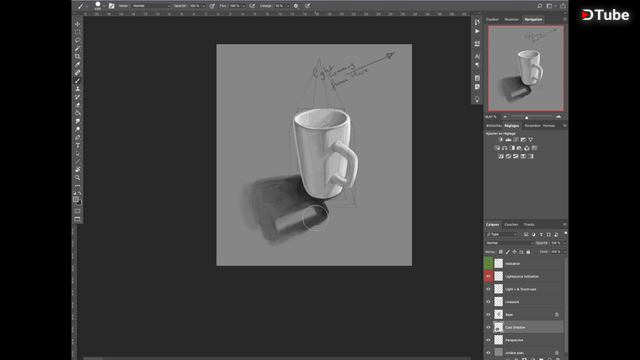Toggle airbrush build-up icon after Flux
Image resolution: width=640 pixels, height=360 pixels.
click(x=252, y=6)
